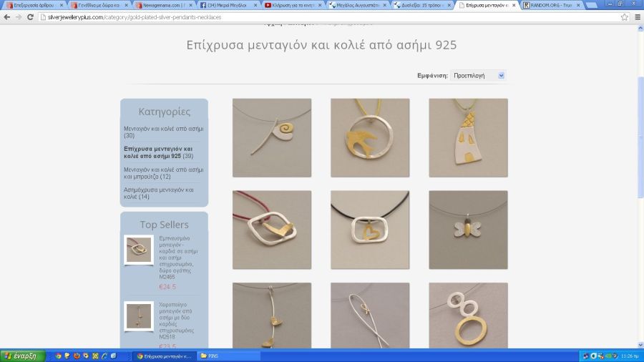
Task: Click the Top Sellers heading
Action: click(x=164, y=225)
